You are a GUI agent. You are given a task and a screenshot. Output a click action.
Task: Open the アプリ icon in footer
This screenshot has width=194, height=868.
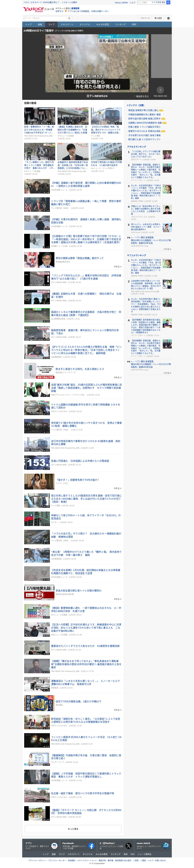pos(54,846)
